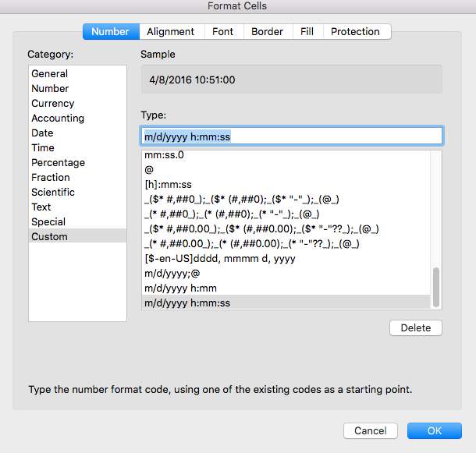Open the Protection tab
476x453 pixels.
point(355,32)
